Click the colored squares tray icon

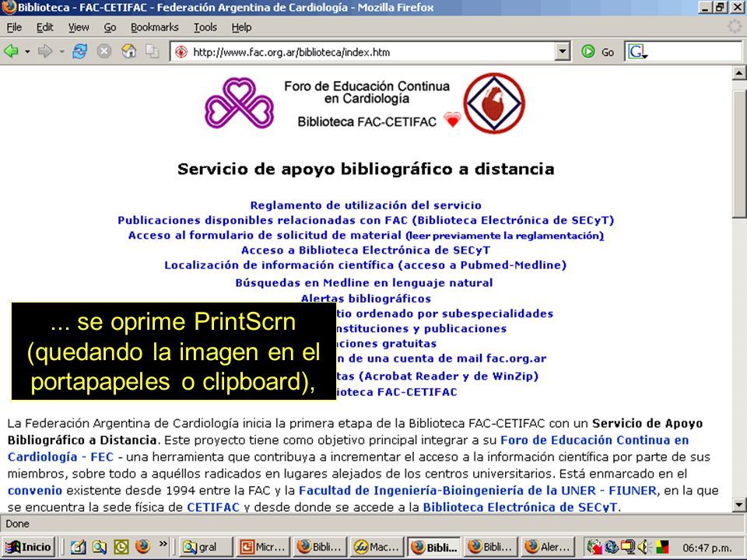663,547
